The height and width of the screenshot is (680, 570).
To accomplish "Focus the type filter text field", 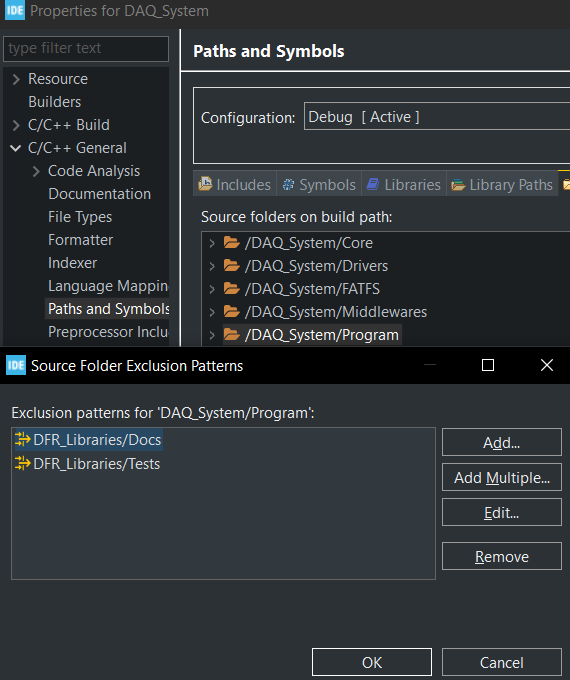I will (86, 48).
